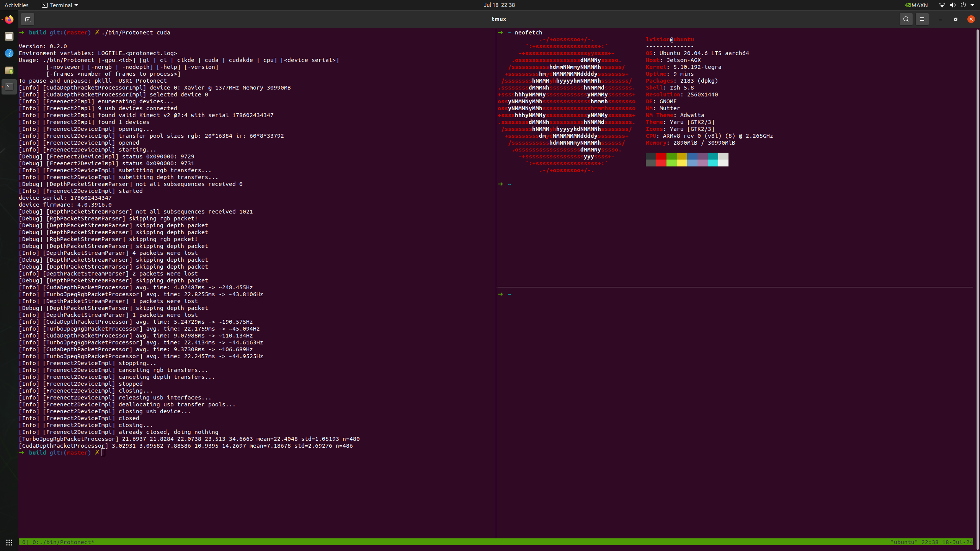
Task: Click the Activities overview button
Action: click(x=16, y=5)
